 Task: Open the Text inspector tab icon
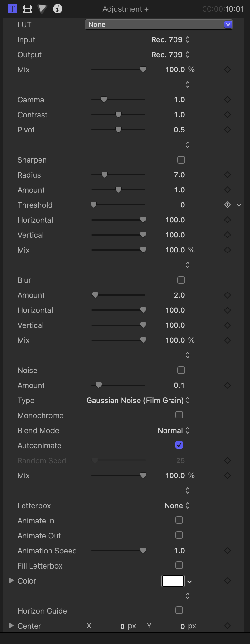click(12, 9)
